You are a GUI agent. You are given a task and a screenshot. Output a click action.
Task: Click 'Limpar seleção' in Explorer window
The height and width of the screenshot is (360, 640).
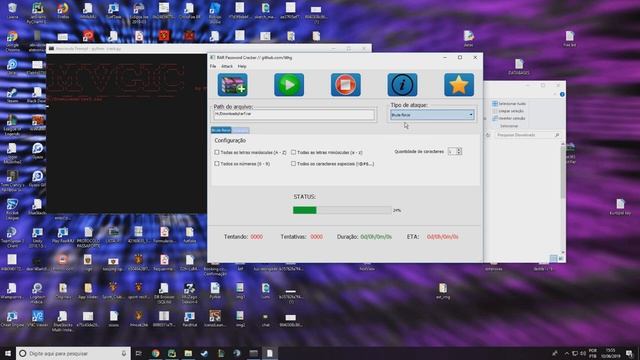pos(508,111)
